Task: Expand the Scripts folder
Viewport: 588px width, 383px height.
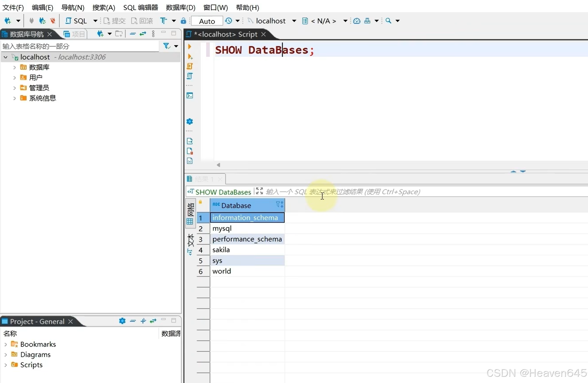Action: pyautogui.click(x=6, y=365)
